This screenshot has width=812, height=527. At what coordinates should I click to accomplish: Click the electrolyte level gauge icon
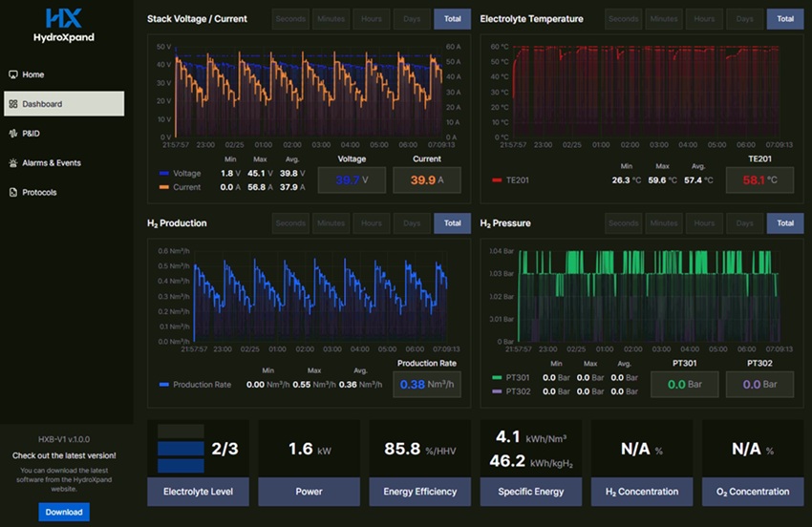pyautogui.click(x=181, y=449)
